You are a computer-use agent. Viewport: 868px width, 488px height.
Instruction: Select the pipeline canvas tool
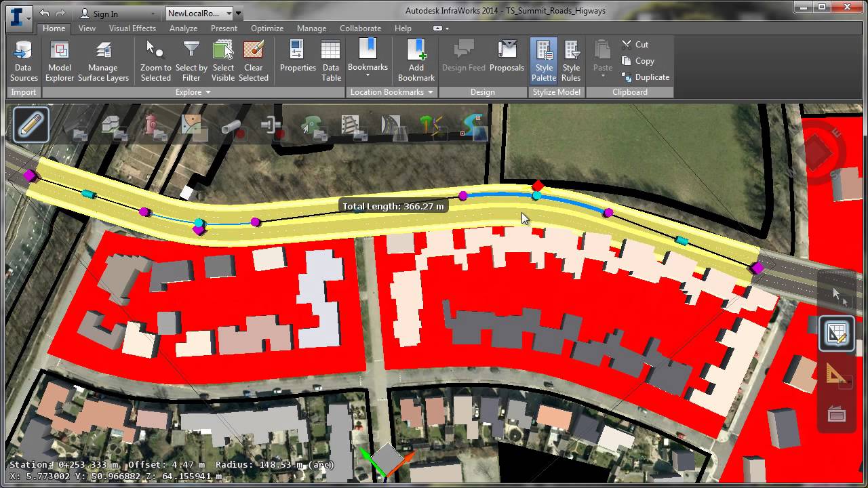tap(232, 128)
